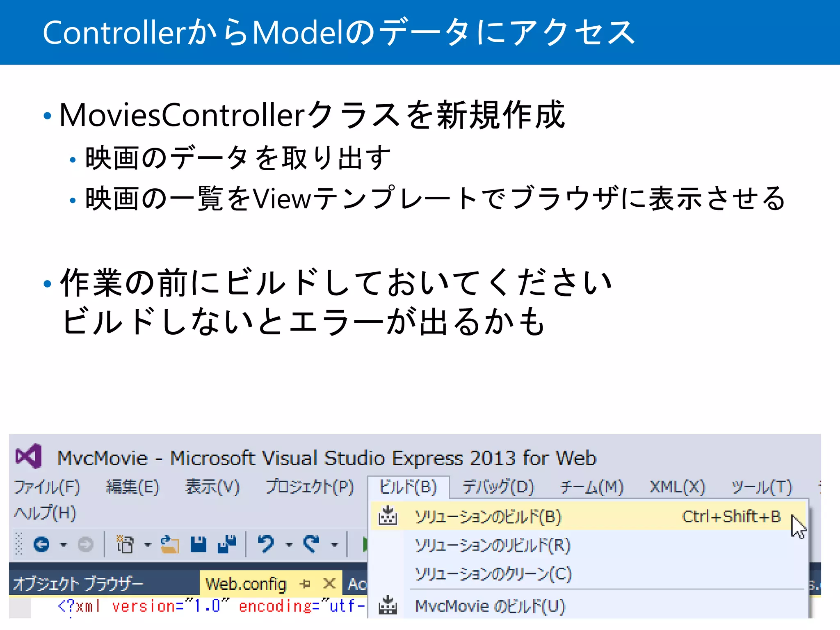Open the ツール(T) menu

coord(762,487)
